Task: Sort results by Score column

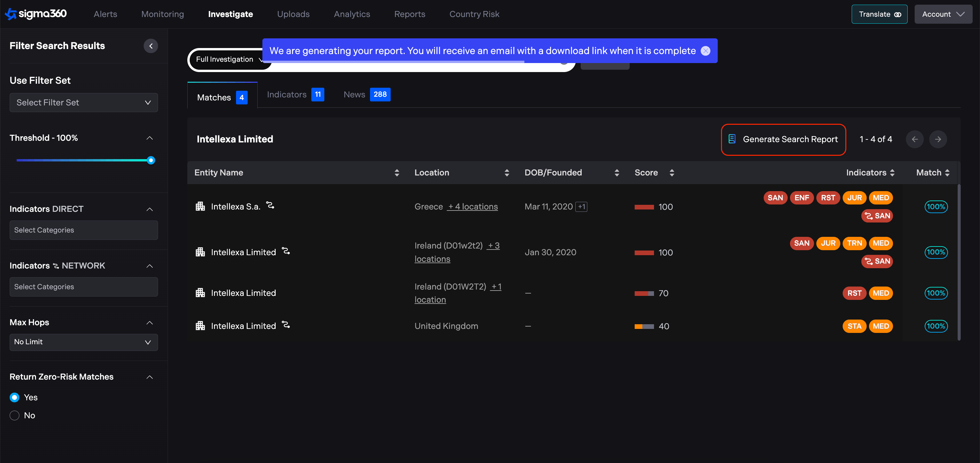Action: (x=672, y=173)
